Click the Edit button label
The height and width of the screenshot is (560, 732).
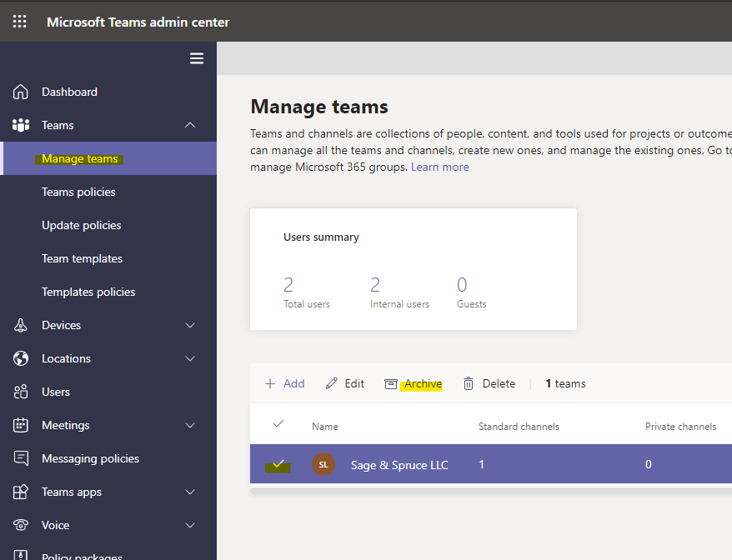click(x=354, y=383)
